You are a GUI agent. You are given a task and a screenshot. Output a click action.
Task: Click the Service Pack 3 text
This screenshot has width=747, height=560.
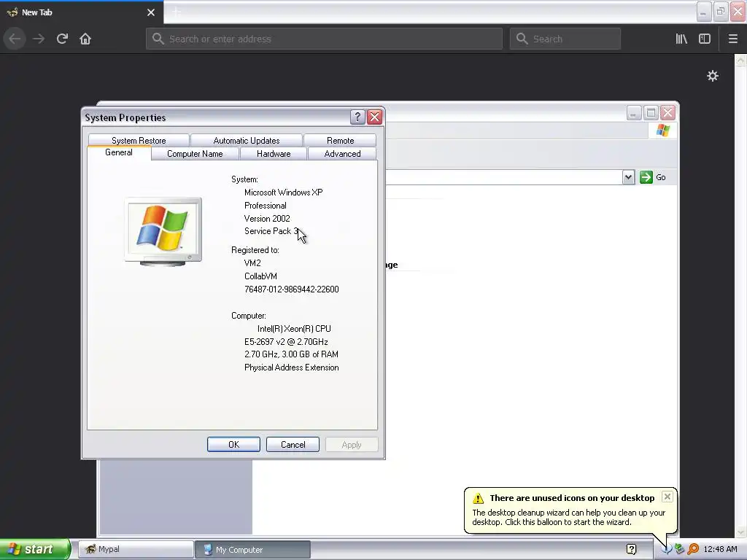tap(271, 231)
